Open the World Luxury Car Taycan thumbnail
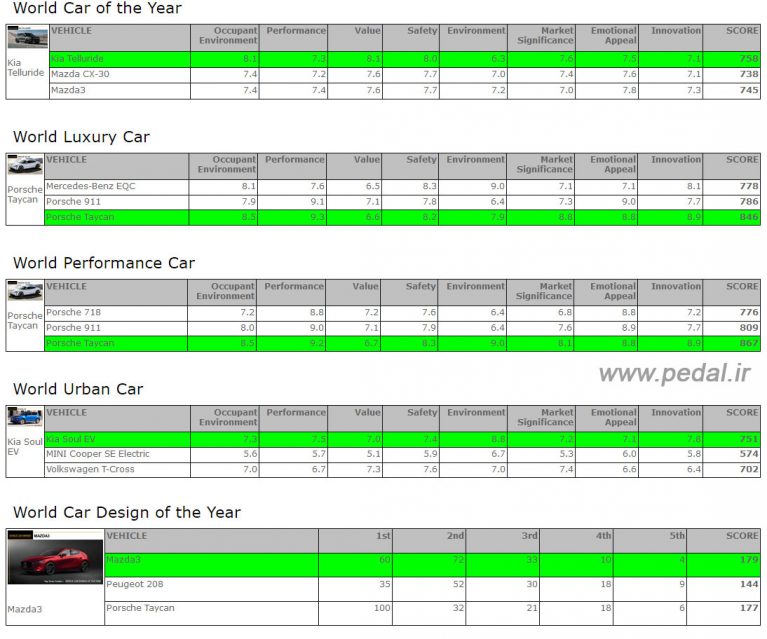 (25, 165)
